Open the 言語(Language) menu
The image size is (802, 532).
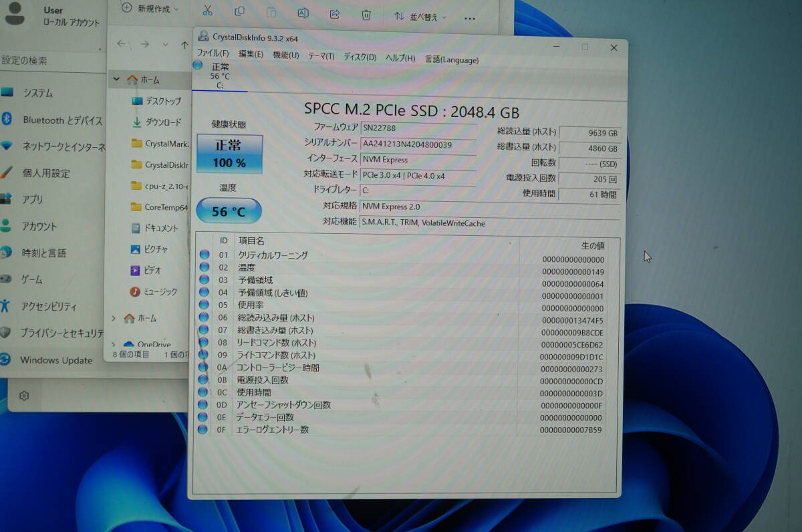pyautogui.click(x=452, y=59)
